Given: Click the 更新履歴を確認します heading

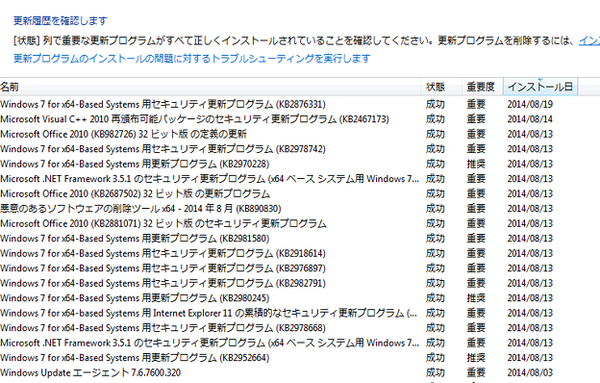Looking at the screenshot, I should pyautogui.click(x=60, y=21).
